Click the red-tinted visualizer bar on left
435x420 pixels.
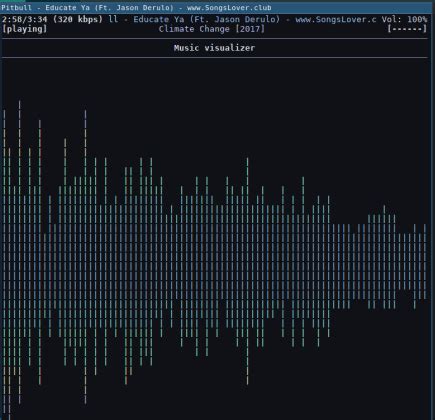(40, 252)
